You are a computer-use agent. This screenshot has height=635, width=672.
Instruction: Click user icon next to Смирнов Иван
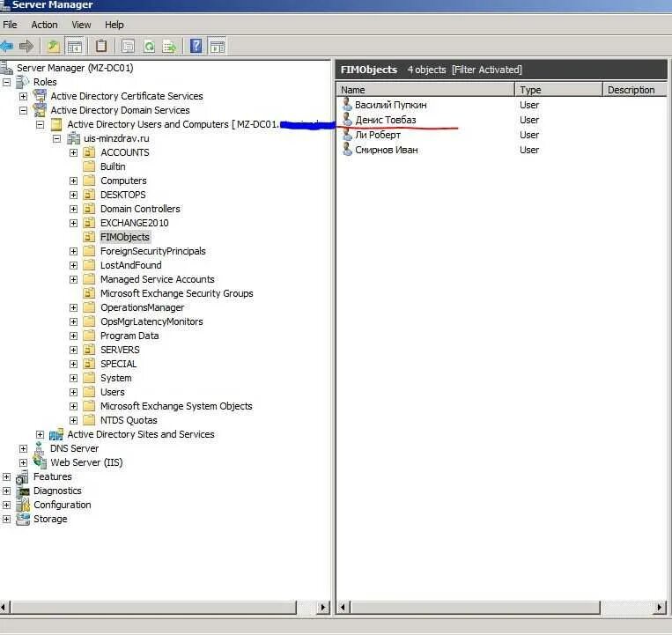(347, 150)
